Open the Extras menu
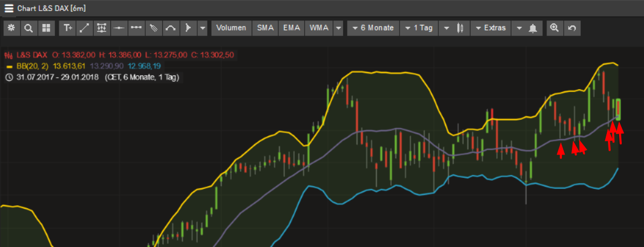 click(x=490, y=28)
